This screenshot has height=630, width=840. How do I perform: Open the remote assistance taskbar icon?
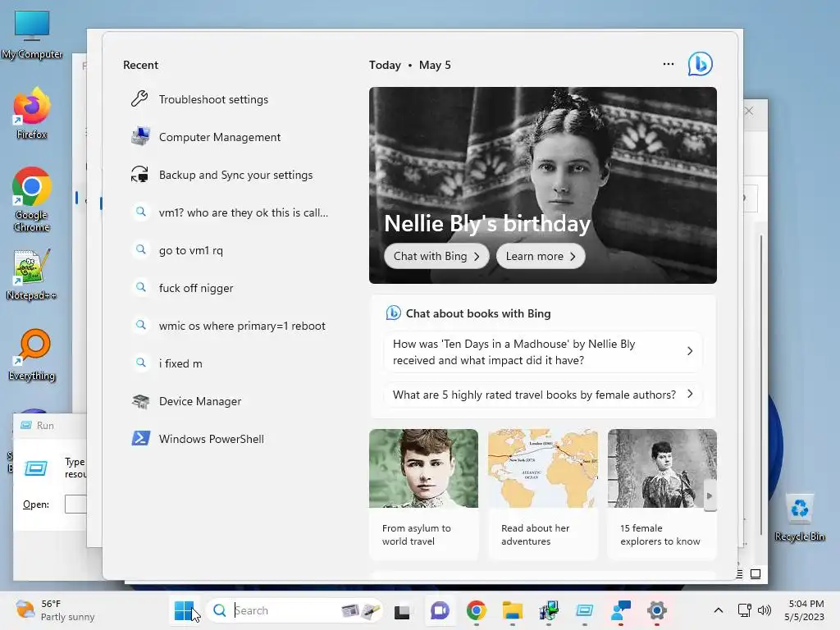[621, 610]
